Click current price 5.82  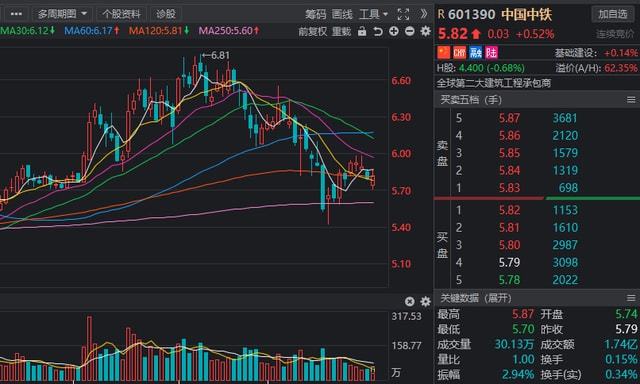click(453, 34)
